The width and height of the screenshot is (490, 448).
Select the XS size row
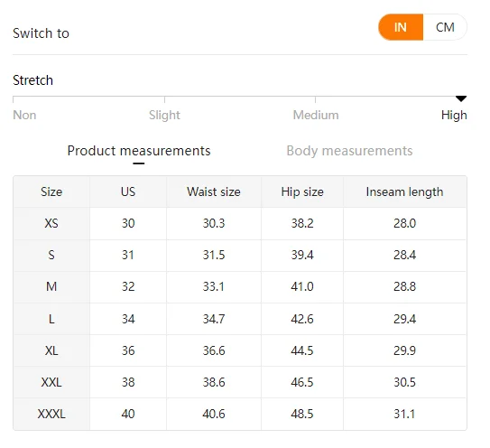pyautogui.click(x=240, y=223)
